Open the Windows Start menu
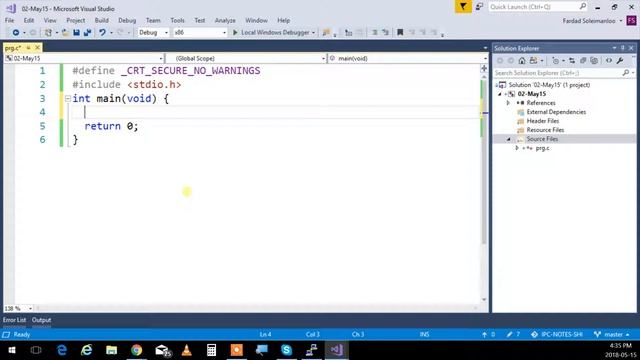 [x=11, y=350]
